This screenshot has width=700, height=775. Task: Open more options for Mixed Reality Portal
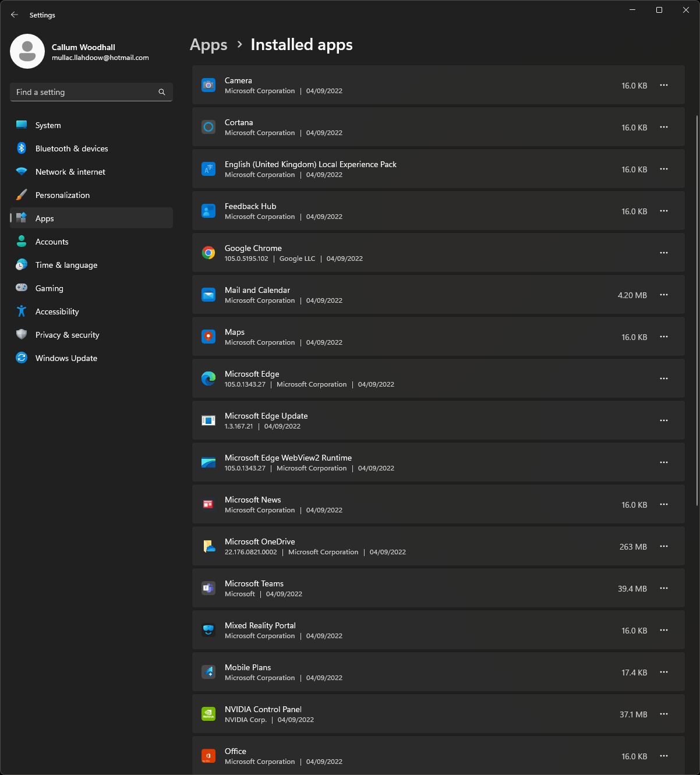pos(664,630)
